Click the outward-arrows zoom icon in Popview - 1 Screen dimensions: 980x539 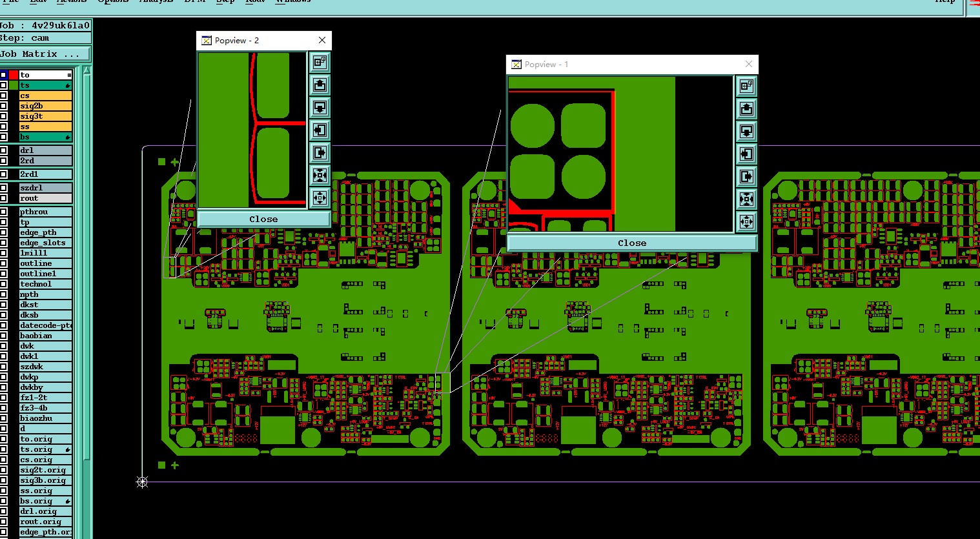(x=746, y=221)
